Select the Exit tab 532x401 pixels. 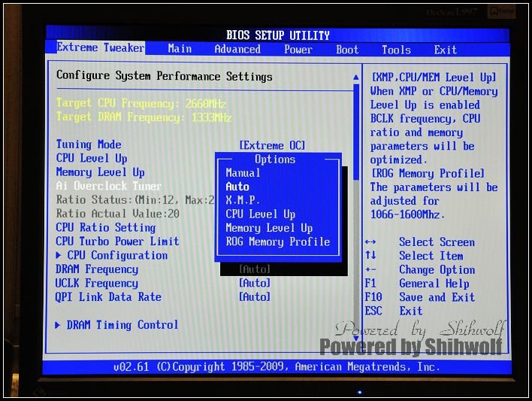pyautogui.click(x=445, y=50)
